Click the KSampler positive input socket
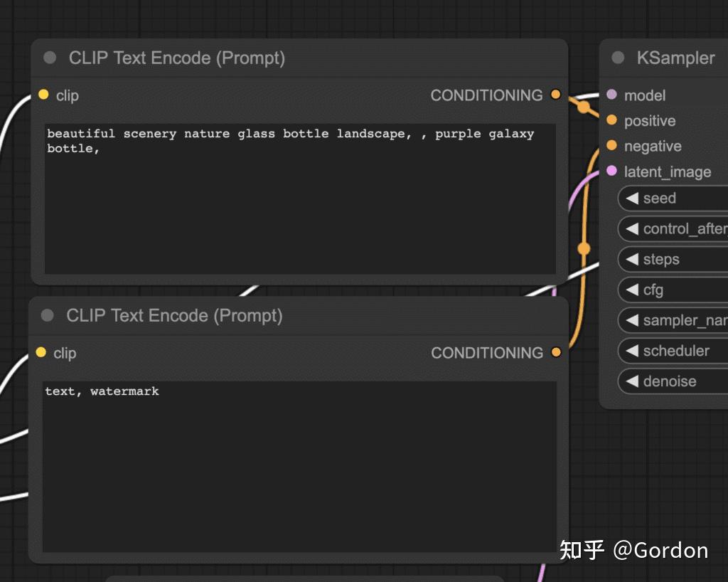The image size is (728, 582). pos(611,120)
